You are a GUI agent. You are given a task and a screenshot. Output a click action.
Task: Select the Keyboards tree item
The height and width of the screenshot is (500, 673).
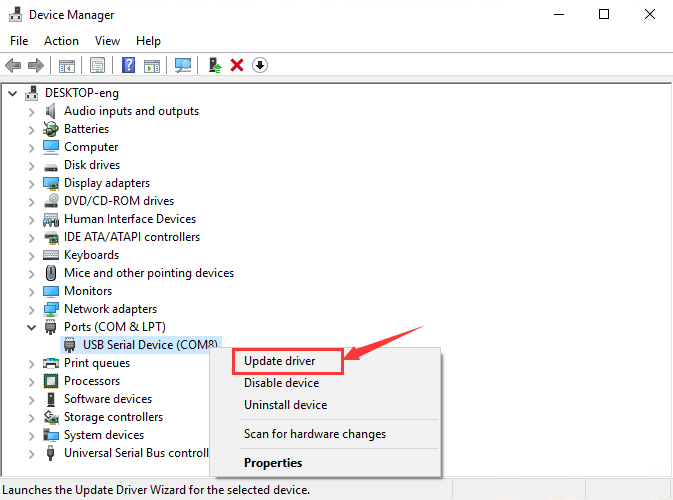pyautogui.click(x=93, y=255)
